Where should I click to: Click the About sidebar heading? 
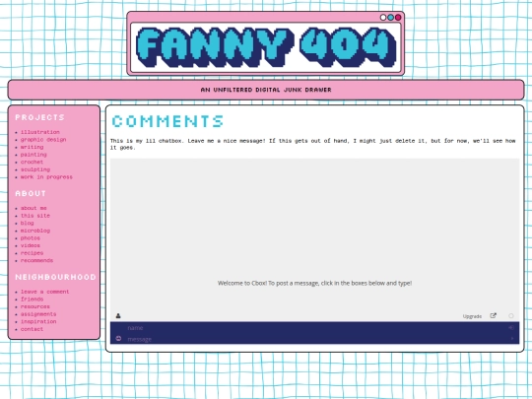[x=31, y=193]
